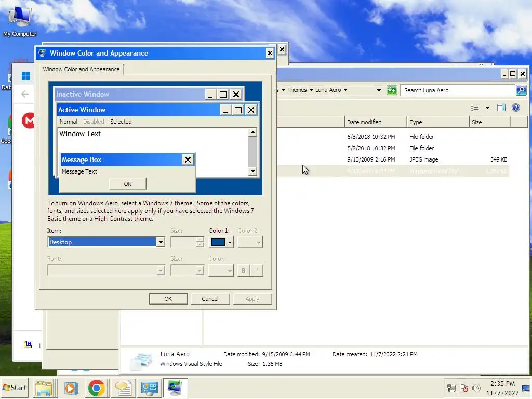Screen dimensions: 532x399
Task: Expand the address bar history dropdown
Action: tap(379, 90)
